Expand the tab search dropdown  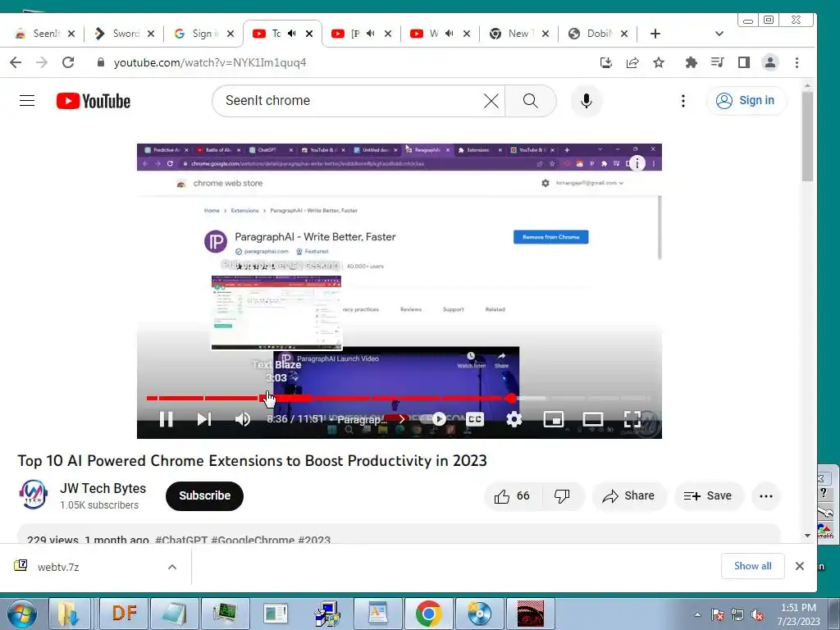point(719,34)
